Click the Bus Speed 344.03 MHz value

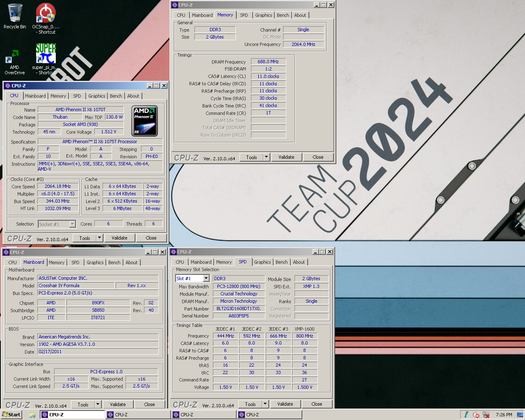tap(58, 201)
